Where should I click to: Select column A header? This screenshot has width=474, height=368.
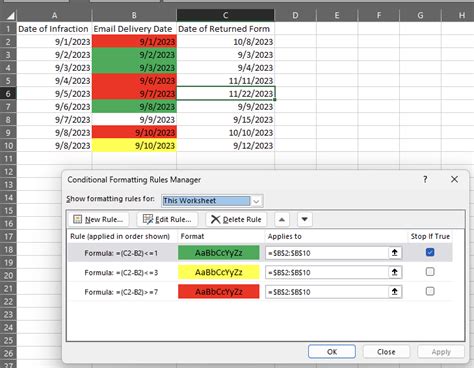(54, 15)
